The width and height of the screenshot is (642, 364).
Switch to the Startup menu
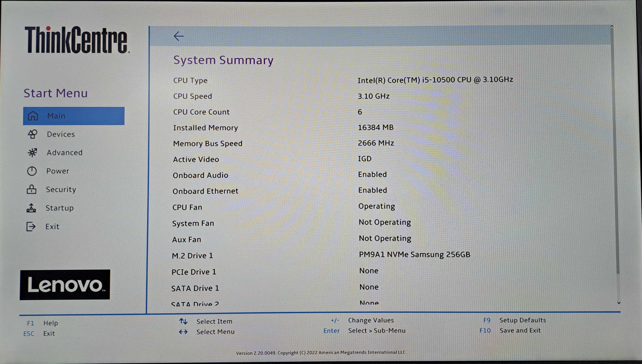59,208
